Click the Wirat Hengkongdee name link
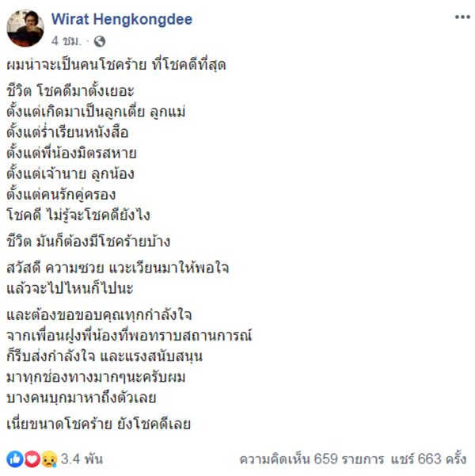The image size is (475, 476). point(122,19)
